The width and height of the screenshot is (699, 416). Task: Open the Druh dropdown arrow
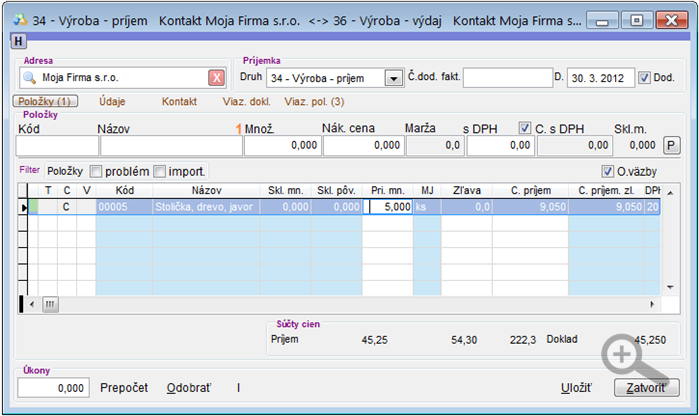pyautogui.click(x=393, y=78)
